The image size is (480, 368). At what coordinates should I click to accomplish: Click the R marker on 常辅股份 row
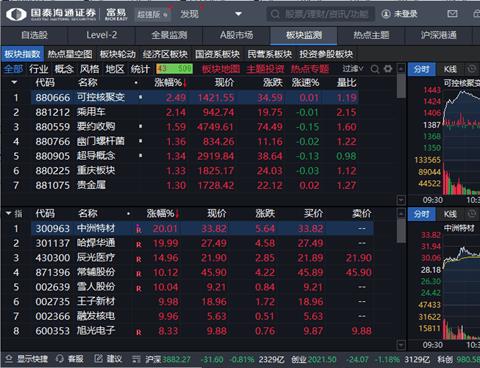139,274
